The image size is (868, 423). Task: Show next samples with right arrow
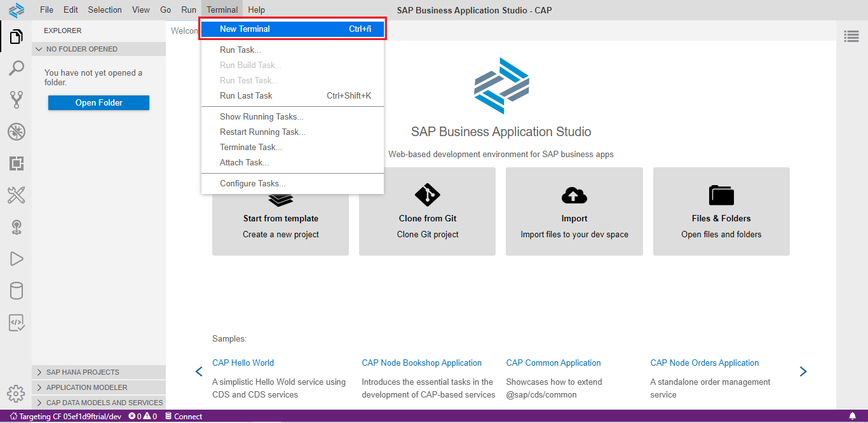pos(803,371)
